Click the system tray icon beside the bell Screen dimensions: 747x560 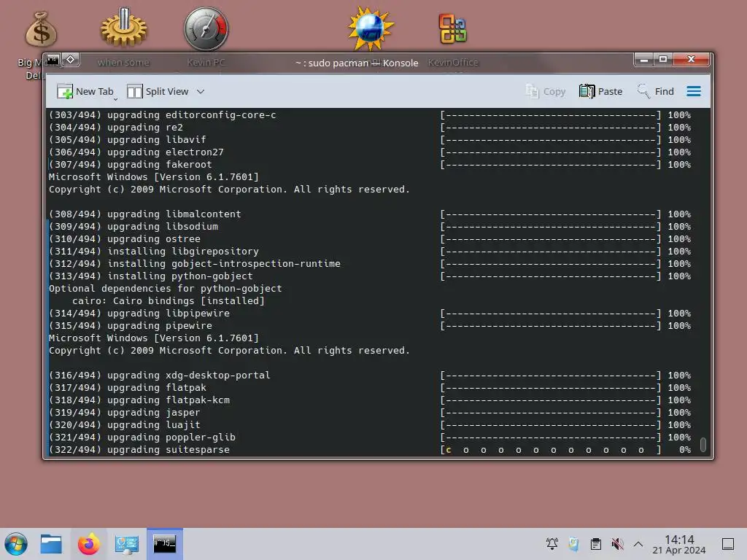click(573, 544)
